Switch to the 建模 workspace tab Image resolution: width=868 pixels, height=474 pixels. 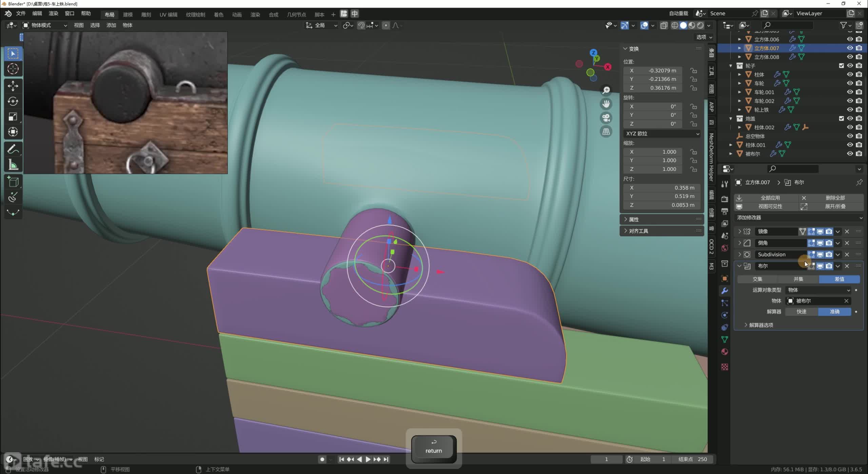pos(128,14)
